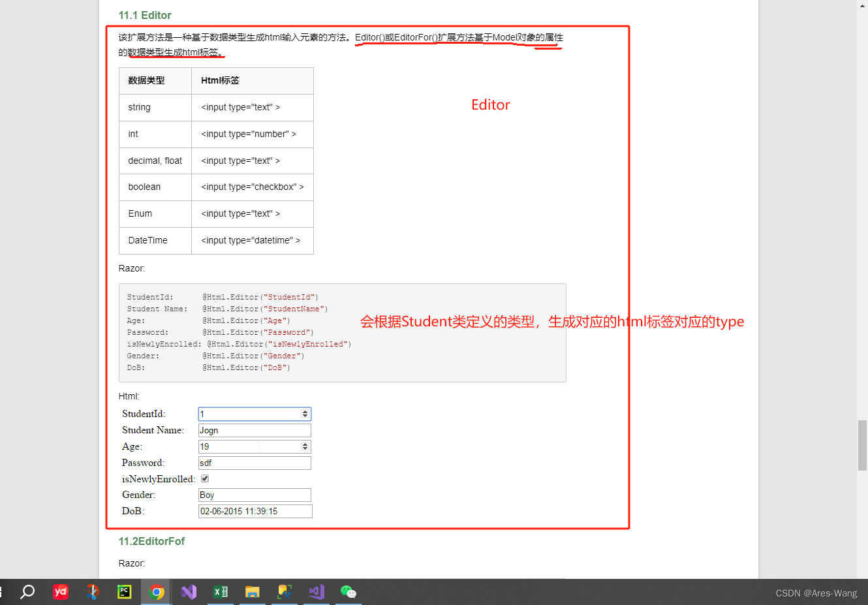868x605 pixels.
Task: Click the 'Razor:' label under 11.2EditorFof
Action: click(x=132, y=563)
